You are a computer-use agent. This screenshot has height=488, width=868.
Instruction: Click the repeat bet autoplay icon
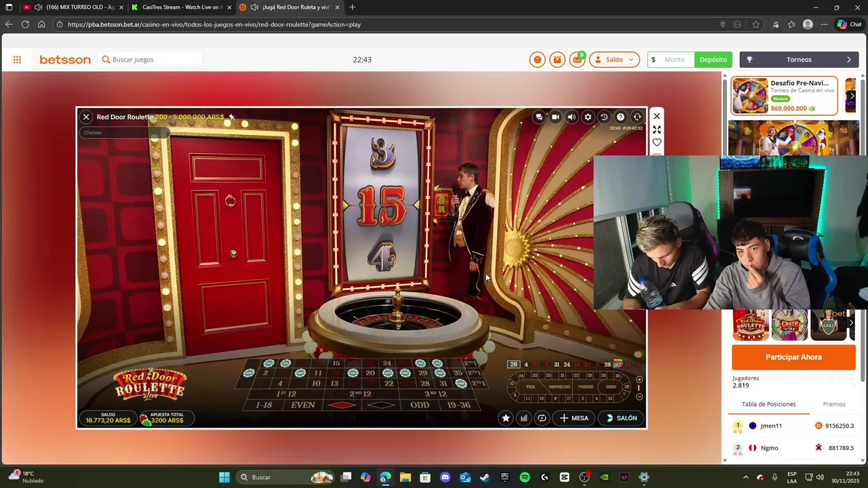pyautogui.click(x=542, y=418)
